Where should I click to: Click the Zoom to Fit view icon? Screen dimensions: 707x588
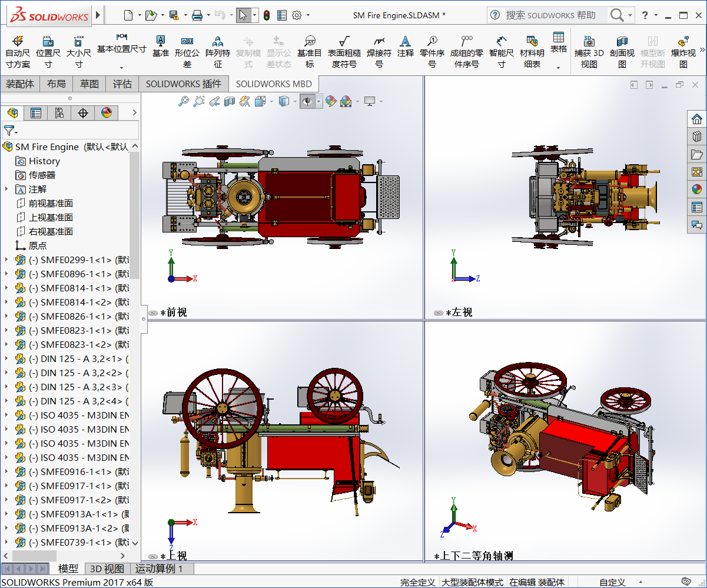tap(184, 101)
